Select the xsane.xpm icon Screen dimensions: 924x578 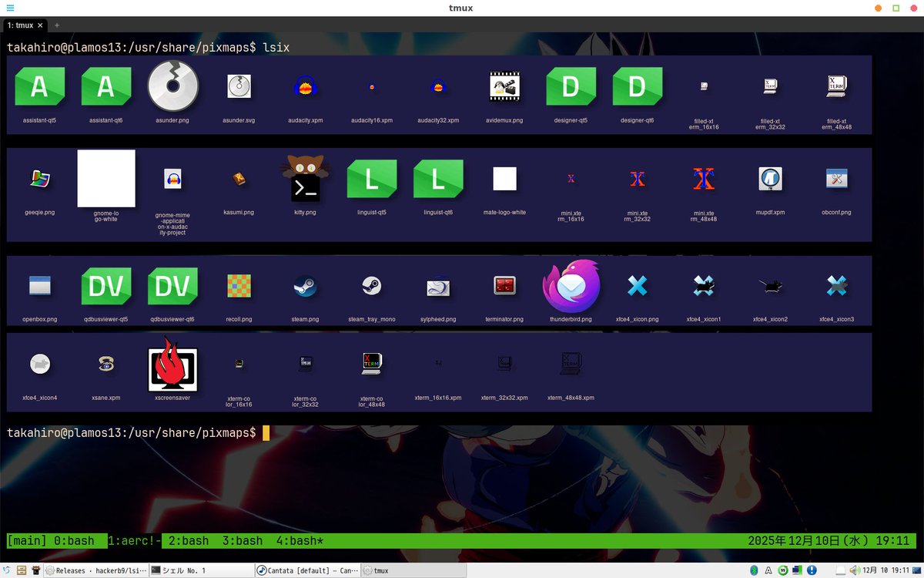coord(105,363)
